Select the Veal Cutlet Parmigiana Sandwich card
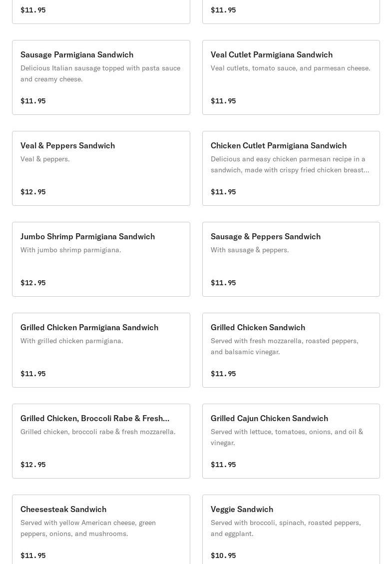392x564 pixels. (291, 77)
